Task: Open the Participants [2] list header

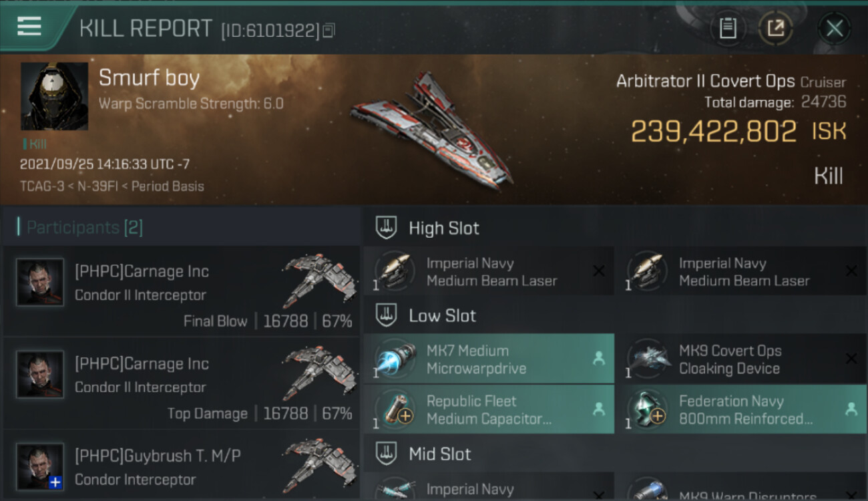Action: [84, 227]
